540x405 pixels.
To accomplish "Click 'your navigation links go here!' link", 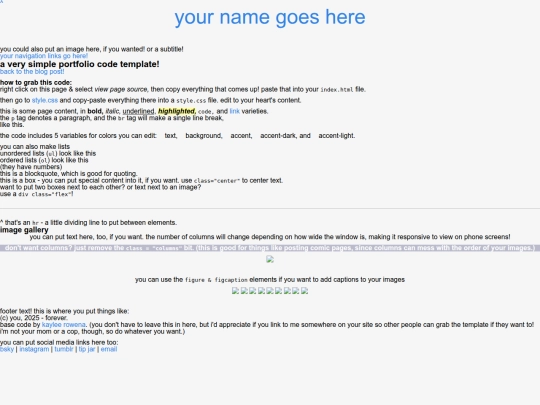I will 44,56.
